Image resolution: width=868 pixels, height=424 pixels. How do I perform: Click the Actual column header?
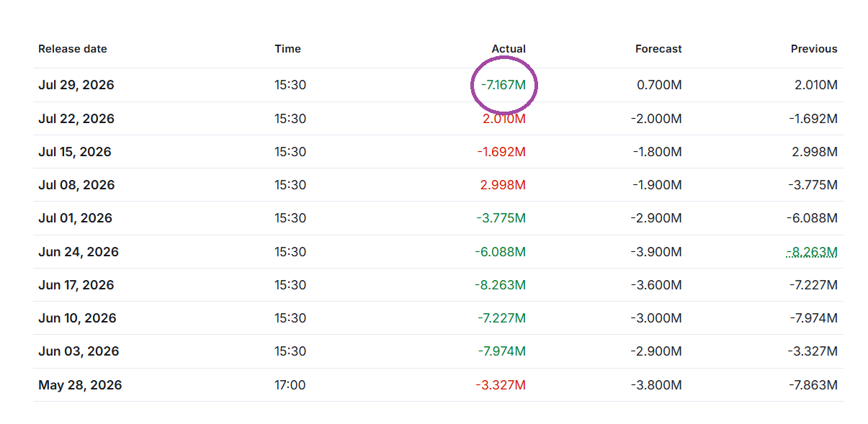pyautogui.click(x=509, y=49)
